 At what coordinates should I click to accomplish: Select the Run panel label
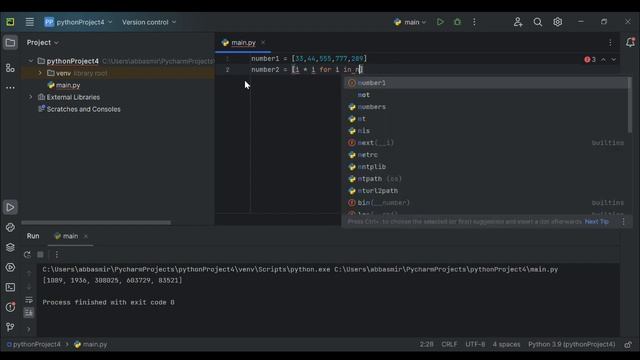[x=33, y=236]
